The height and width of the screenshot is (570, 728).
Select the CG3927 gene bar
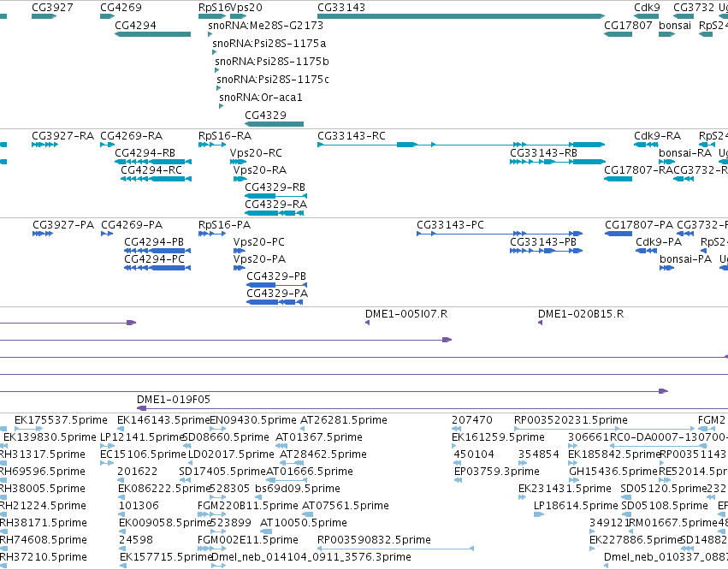click(x=44, y=16)
